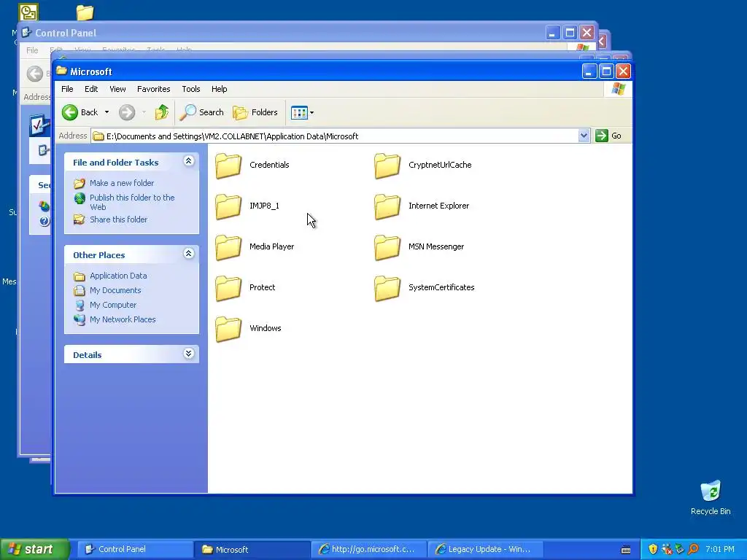Click the Share this folder hand icon
This screenshot has width=747, height=560.
80,219
